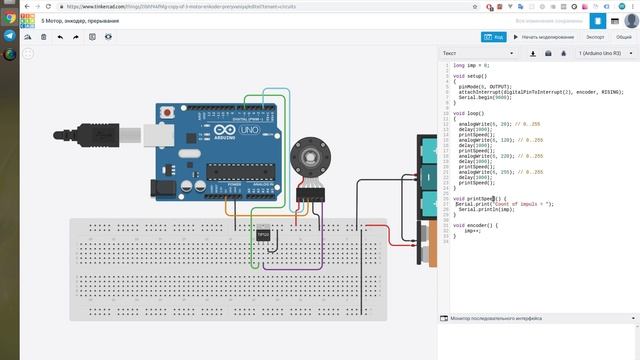Open the Code panel button
The image size is (640, 360).
point(493,37)
